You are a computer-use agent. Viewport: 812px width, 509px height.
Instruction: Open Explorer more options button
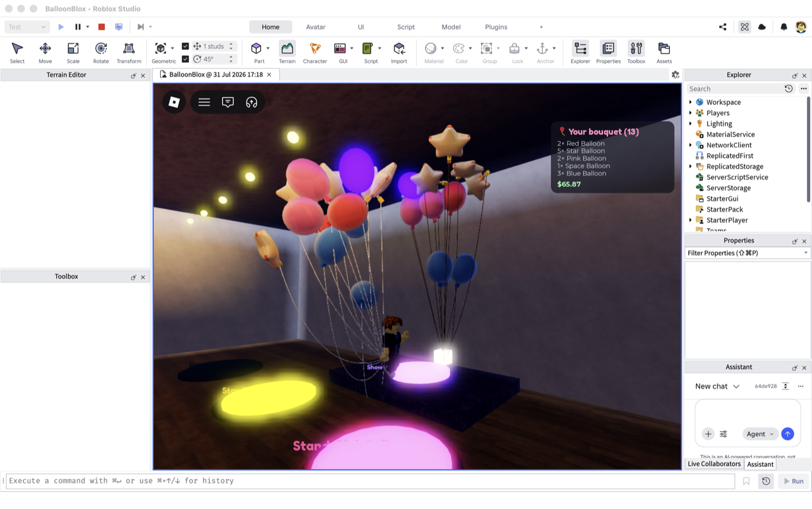coord(803,89)
